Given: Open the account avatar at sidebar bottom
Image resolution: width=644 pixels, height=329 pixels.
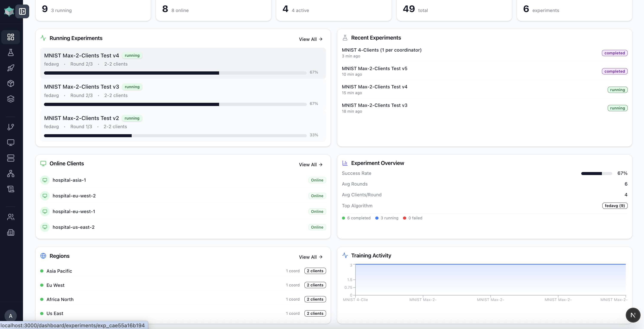Looking at the screenshot, I should tap(11, 315).
